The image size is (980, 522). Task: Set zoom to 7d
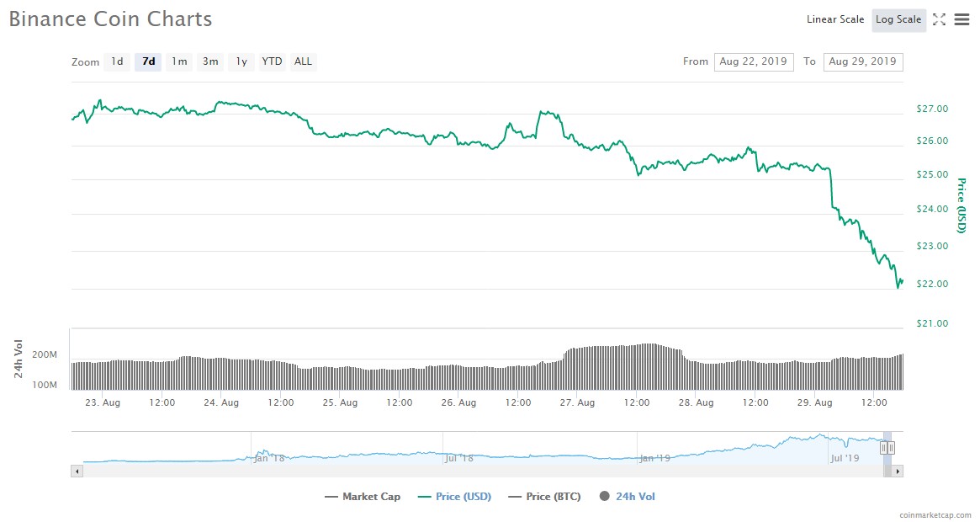pyautogui.click(x=148, y=61)
